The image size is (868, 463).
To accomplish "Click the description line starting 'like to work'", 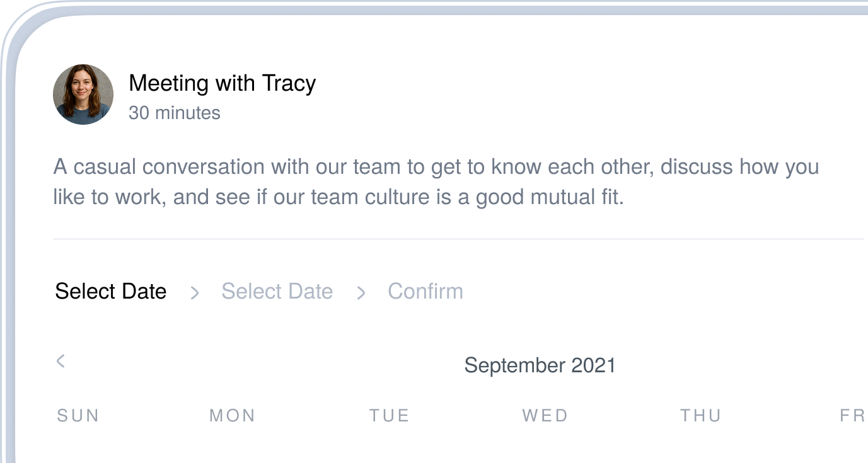I will (x=338, y=198).
